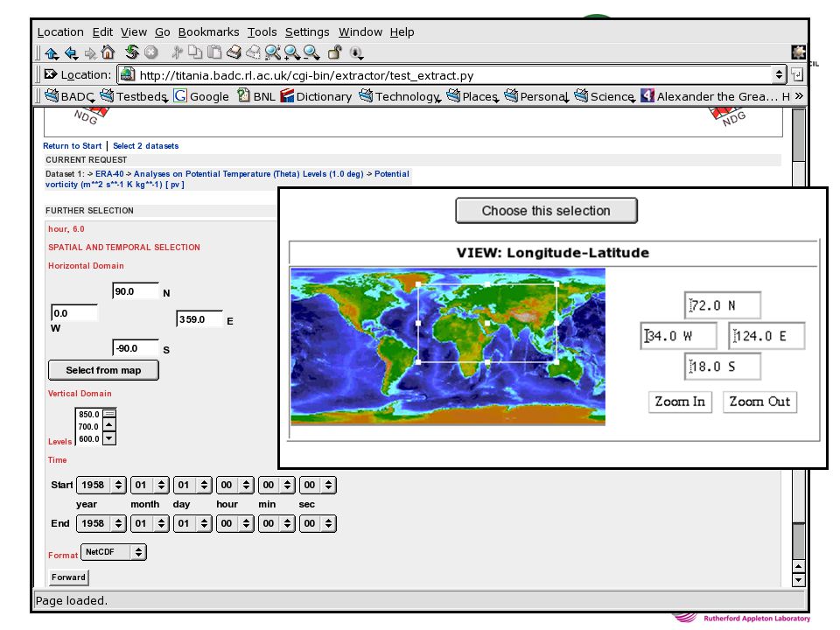840x630 pixels.
Task: Click the world map image
Action: coord(448,346)
